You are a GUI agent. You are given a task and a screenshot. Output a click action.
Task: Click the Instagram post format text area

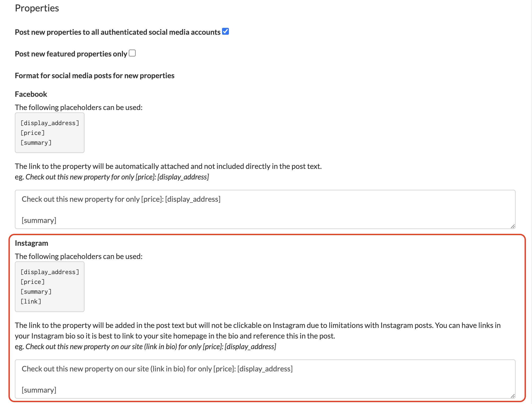265,379
